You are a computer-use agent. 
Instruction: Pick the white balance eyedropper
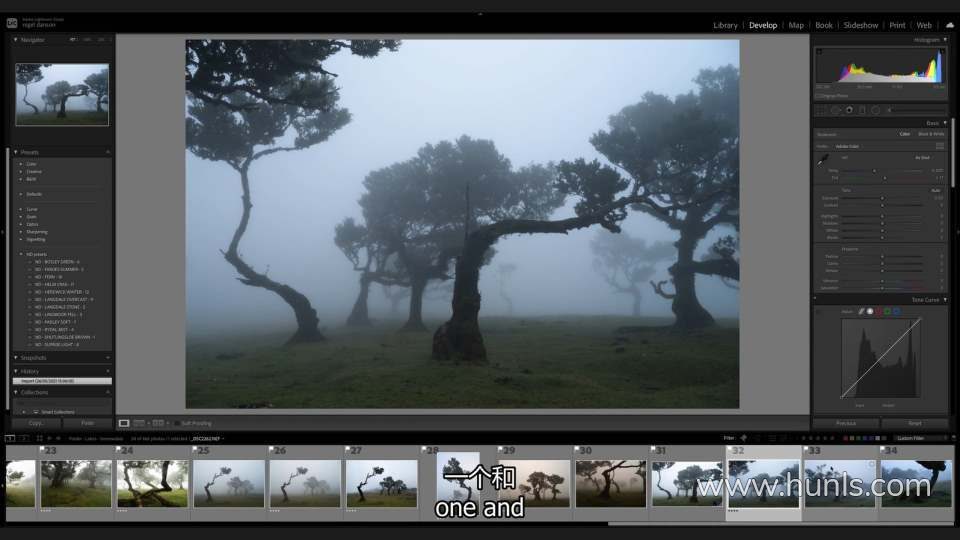point(822,160)
